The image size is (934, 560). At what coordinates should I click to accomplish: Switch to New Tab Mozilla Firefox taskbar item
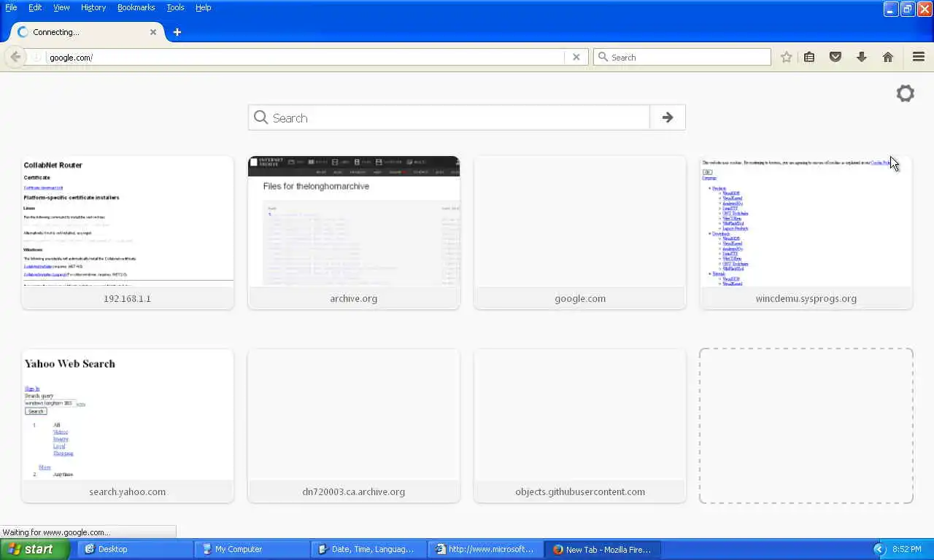click(x=602, y=549)
